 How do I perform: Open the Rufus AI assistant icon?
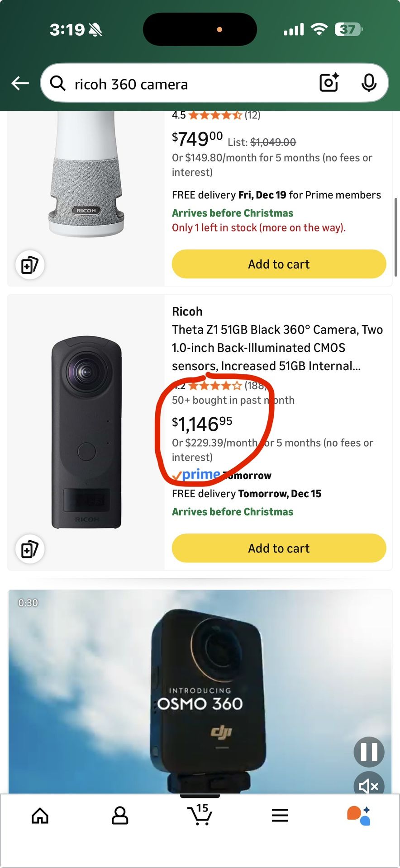coord(358,816)
